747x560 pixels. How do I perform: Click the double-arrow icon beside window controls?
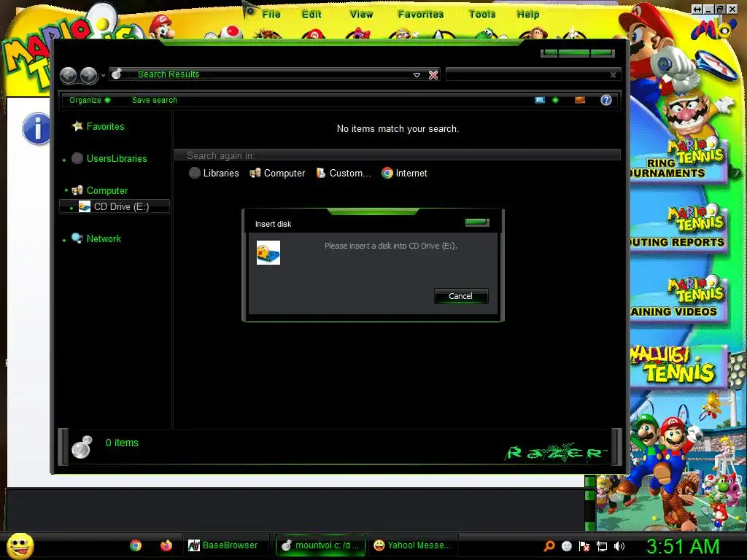coord(697,9)
